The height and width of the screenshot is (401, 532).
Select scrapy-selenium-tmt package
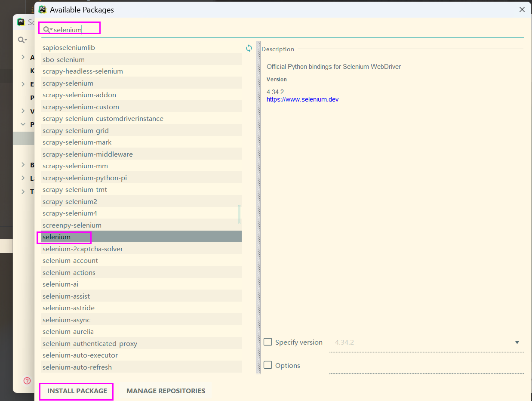(x=141, y=189)
